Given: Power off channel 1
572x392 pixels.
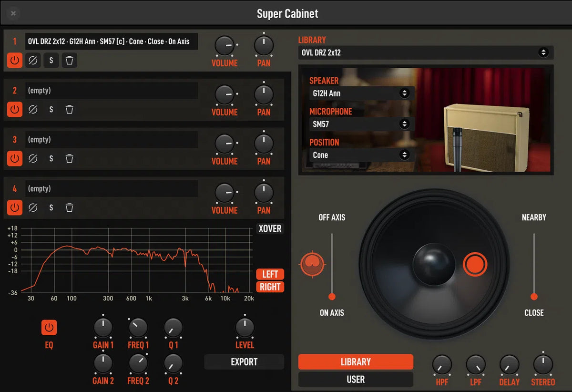Looking at the screenshot, I should [x=14, y=60].
